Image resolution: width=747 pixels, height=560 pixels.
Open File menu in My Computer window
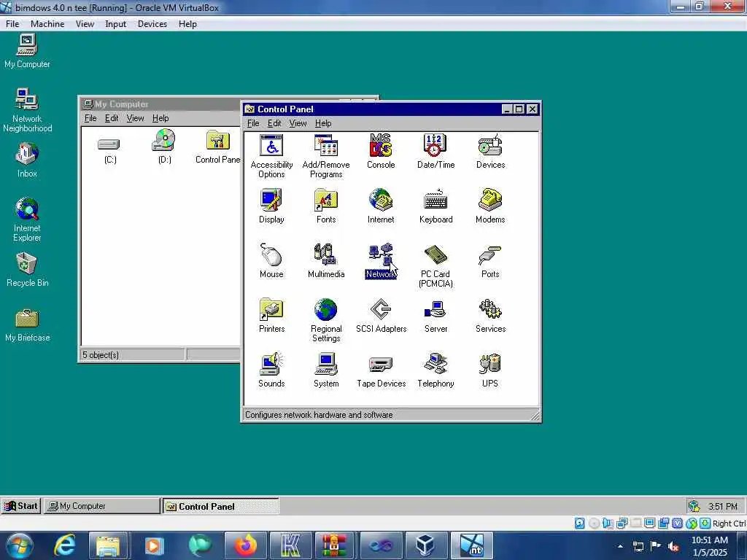(x=90, y=118)
